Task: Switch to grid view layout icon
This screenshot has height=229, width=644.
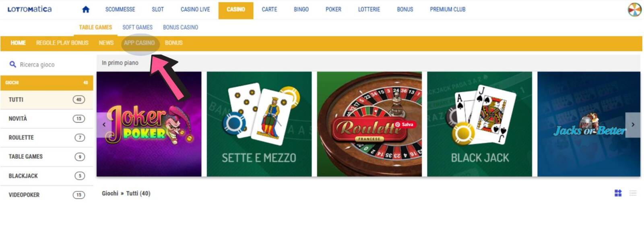Action: point(618,193)
